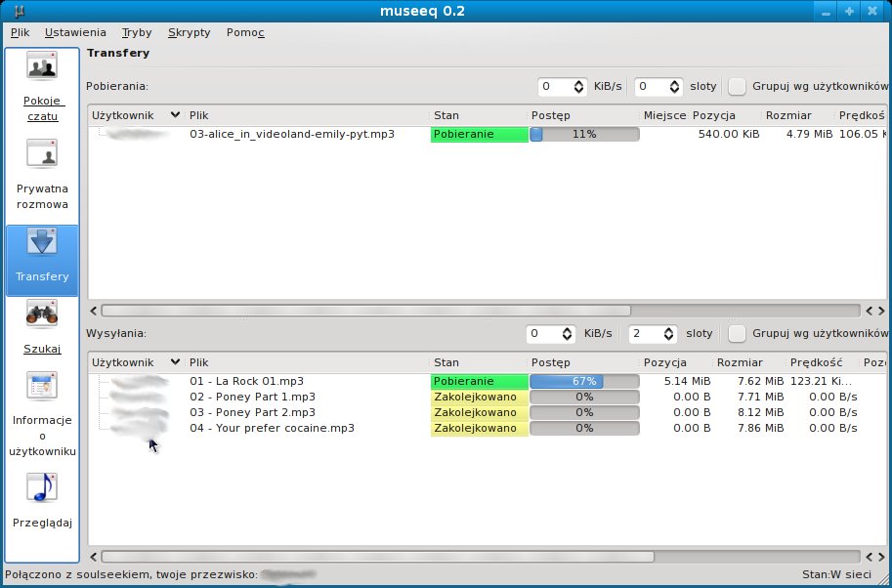Select the Transfery download arrow icon
Image resolution: width=892 pixels, height=588 pixels.
click(x=42, y=241)
